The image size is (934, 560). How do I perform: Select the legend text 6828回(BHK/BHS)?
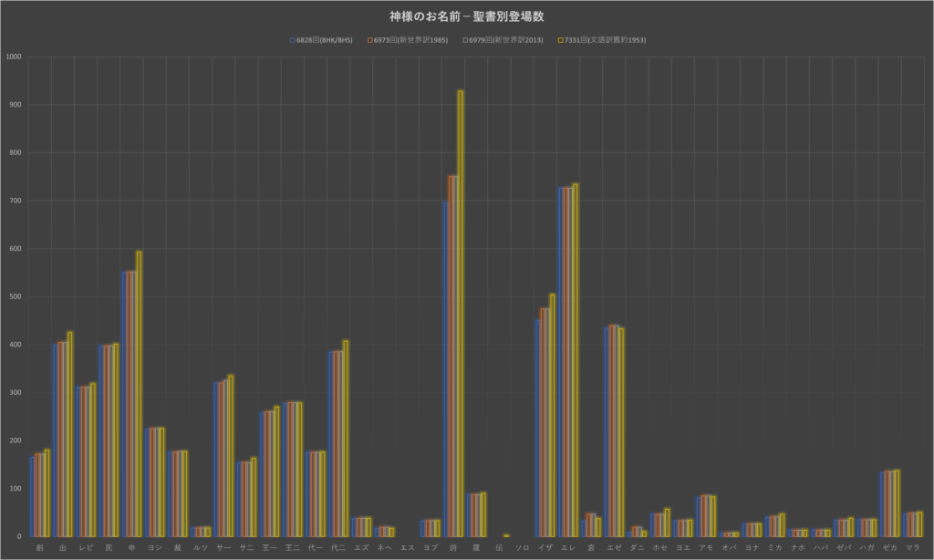tap(324, 40)
